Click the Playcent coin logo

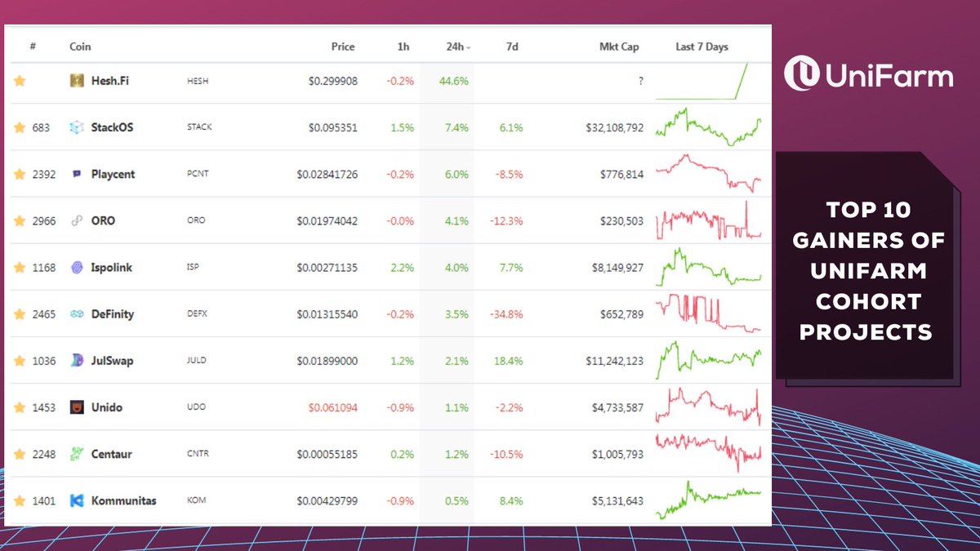(78, 174)
